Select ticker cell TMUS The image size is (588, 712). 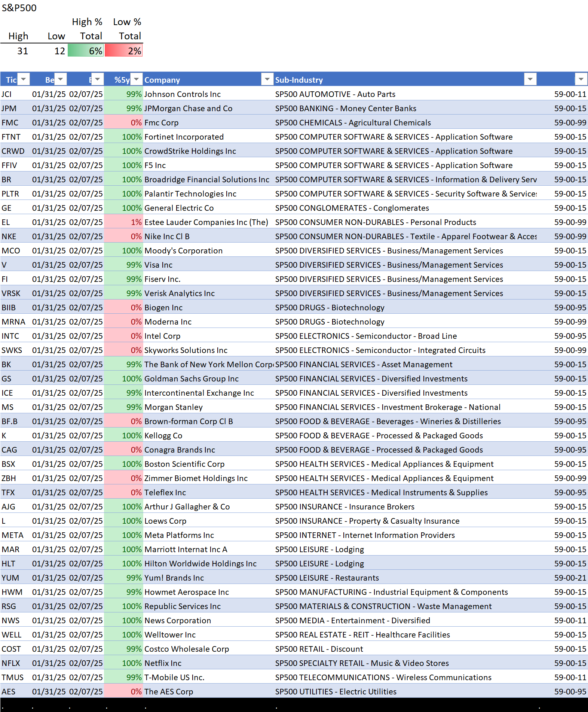tap(15, 677)
